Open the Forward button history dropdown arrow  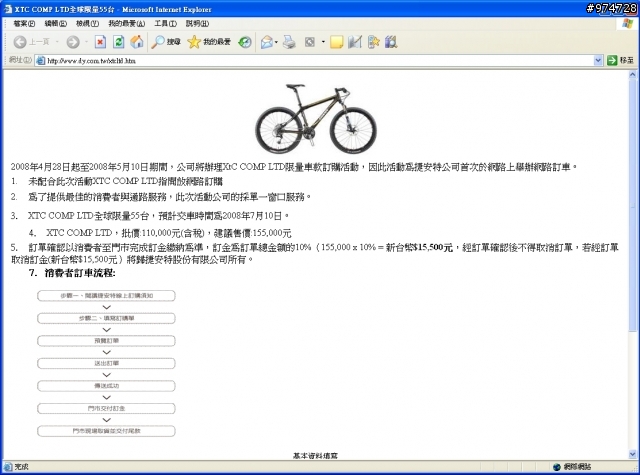[x=86, y=42]
